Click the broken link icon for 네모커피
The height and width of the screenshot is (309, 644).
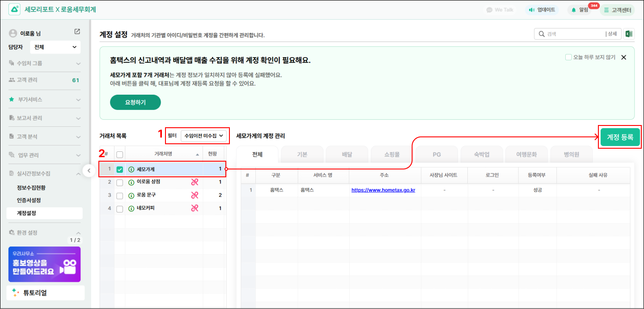195,208
